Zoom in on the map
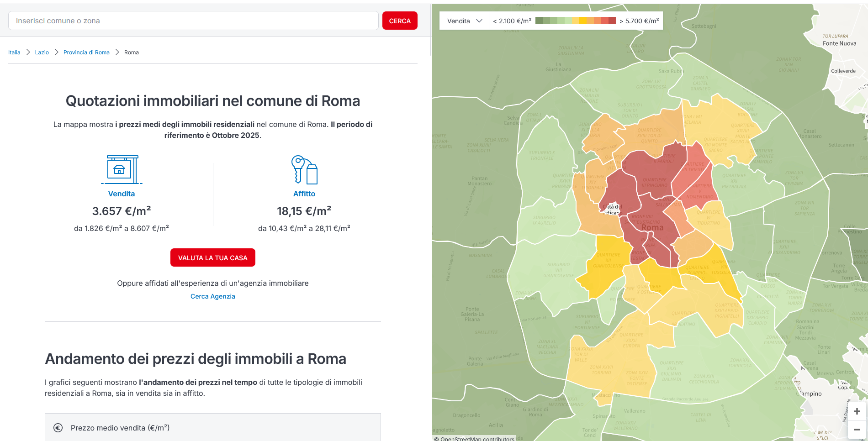 click(857, 411)
